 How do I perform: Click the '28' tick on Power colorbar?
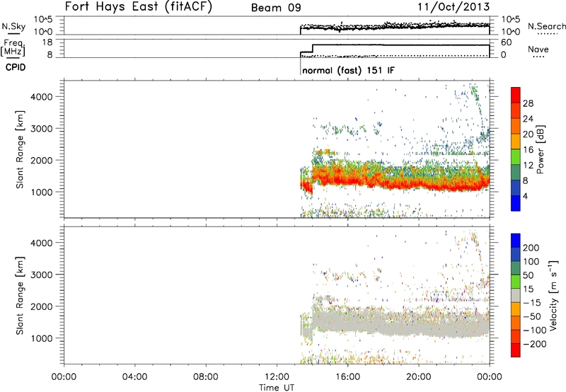[528, 103]
